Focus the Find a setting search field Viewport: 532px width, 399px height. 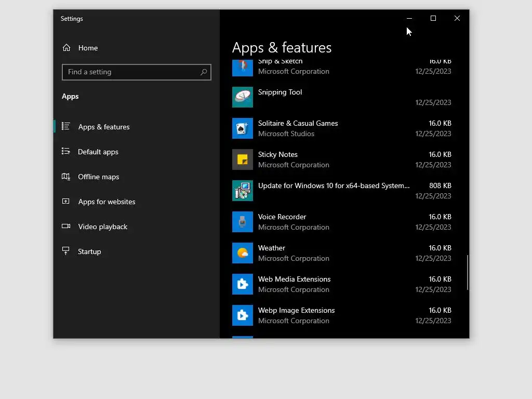(x=137, y=72)
